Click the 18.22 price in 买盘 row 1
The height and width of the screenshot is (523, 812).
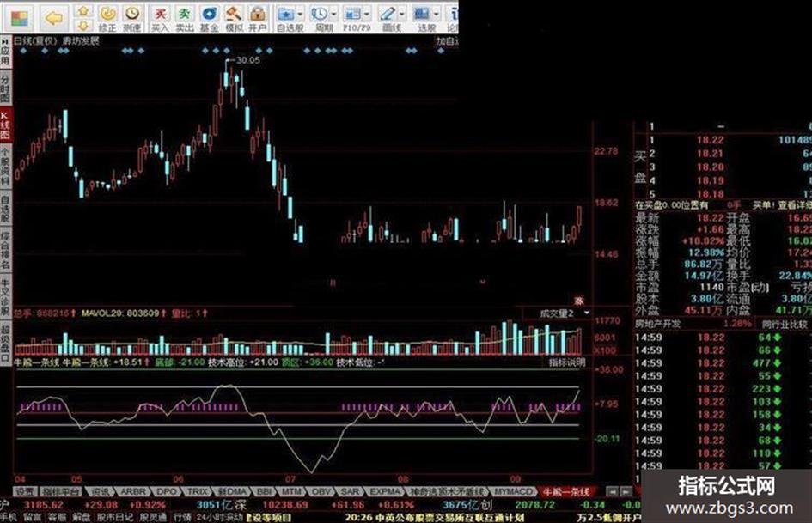point(710,140)
